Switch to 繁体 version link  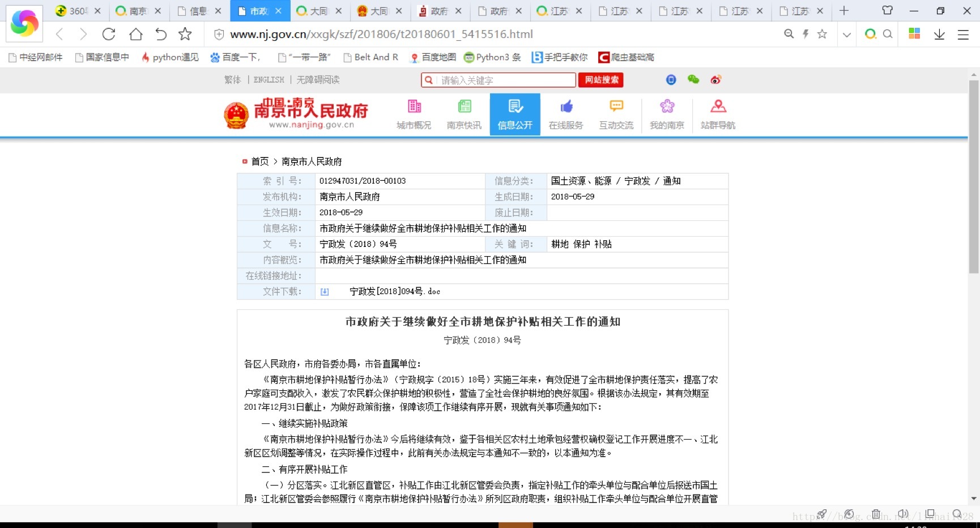pyautogui.click(x=232, y=80)
